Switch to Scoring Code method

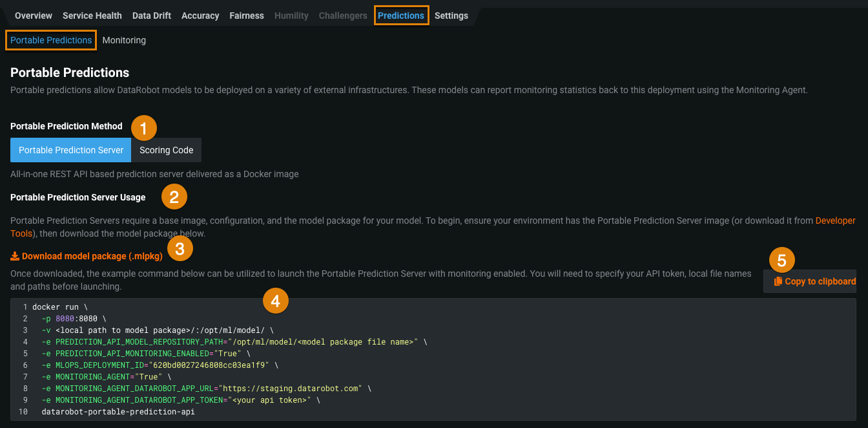pos(167,150)
